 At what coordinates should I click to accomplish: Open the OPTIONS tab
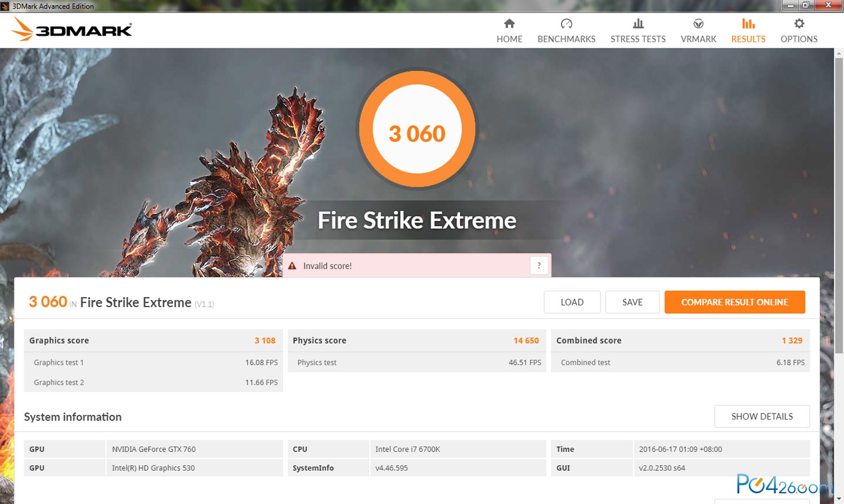point(799,30)
